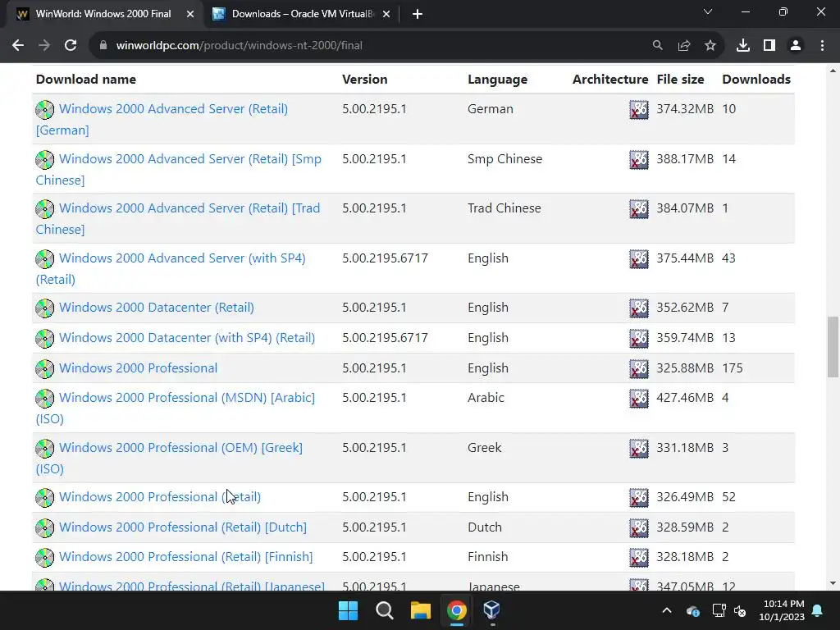Click 375.44MB file size cell
Image resolution: width=840 pixels, height=630 pixels.
[x=685, y=258]
